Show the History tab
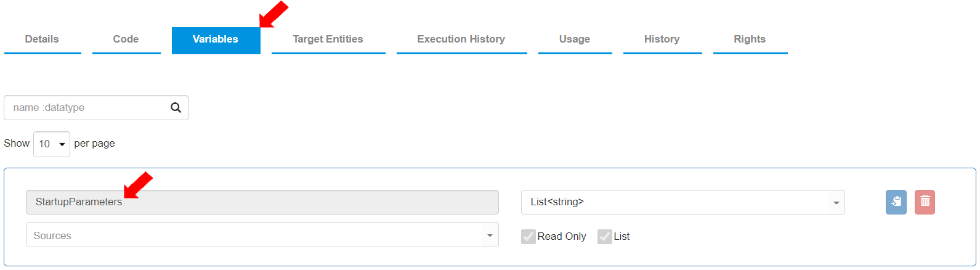 pyautogui.click(x=662, y=39)
